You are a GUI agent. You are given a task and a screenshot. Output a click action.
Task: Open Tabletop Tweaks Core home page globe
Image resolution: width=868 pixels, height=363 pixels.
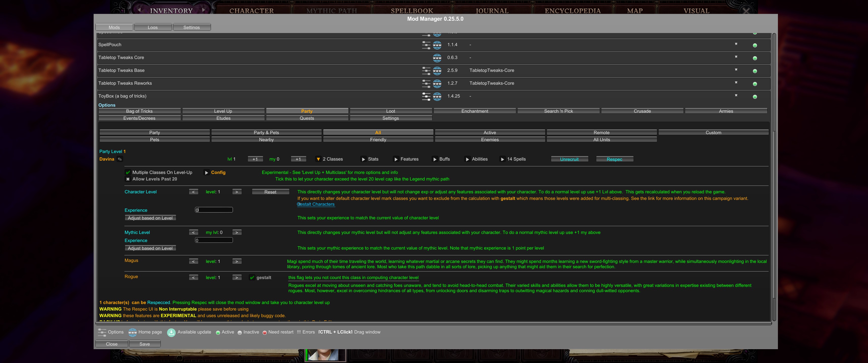(437, 58)
